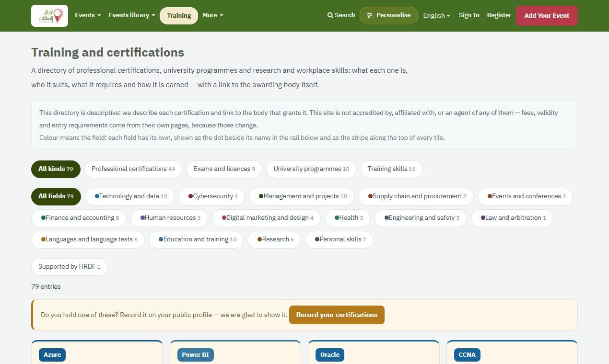This screenshot has width=609, height=364.
Task: Select Management and projects field
Action: pos(302,196)
